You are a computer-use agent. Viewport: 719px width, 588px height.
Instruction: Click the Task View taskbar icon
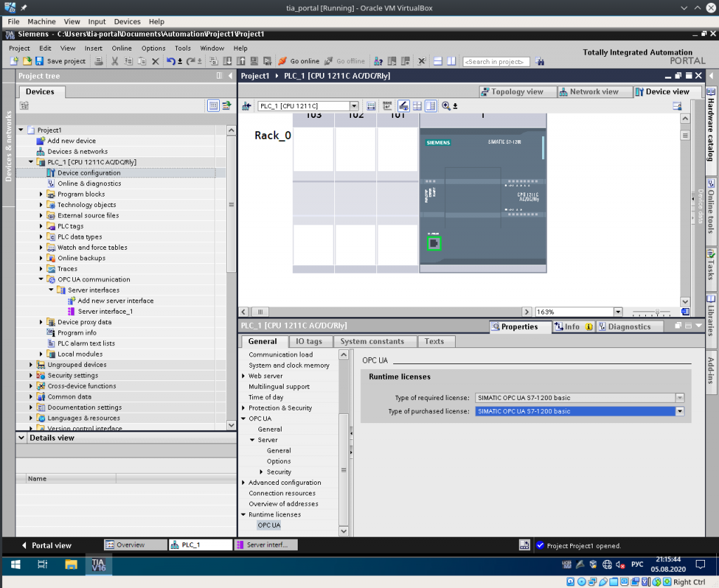click(x=43, y=565)
